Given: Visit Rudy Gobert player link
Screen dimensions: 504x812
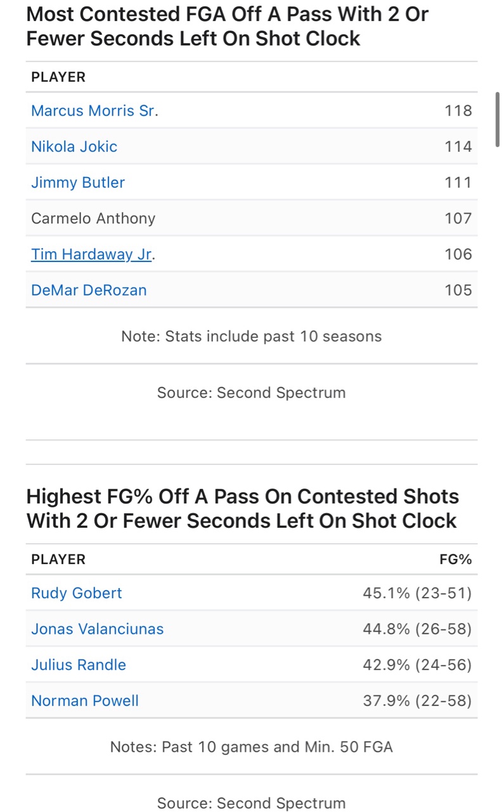Looking at the screenshot, I should point(77,593).
